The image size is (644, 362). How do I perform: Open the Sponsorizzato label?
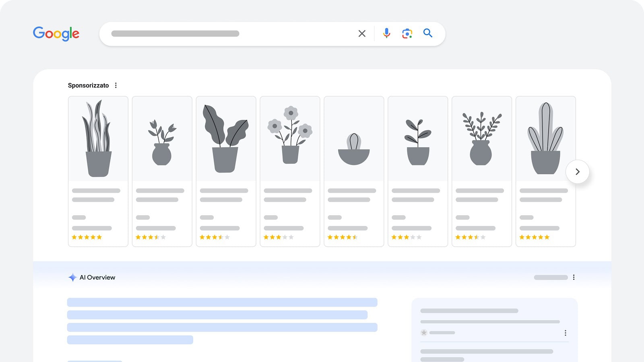click(x=88, y=85)
